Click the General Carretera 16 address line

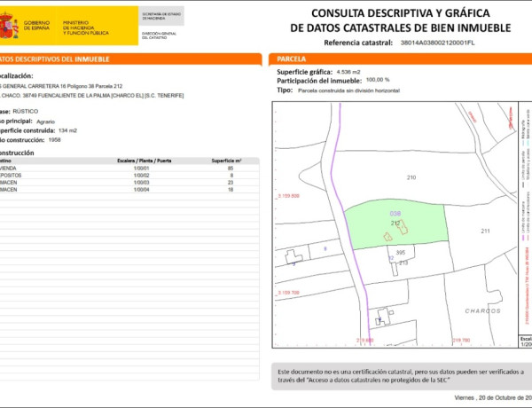pyautogui.click(x=61, y=86)
